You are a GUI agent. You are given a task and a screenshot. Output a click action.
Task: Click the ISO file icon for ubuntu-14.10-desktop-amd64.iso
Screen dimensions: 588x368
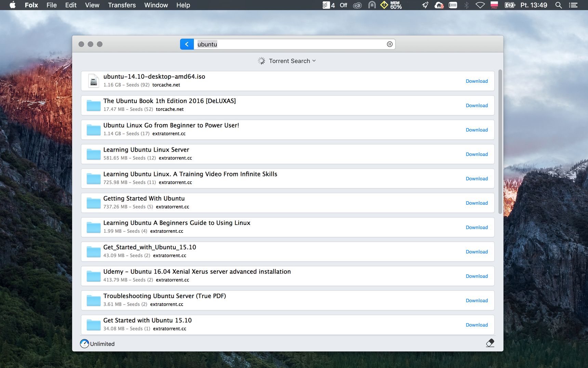pos(94,81)
